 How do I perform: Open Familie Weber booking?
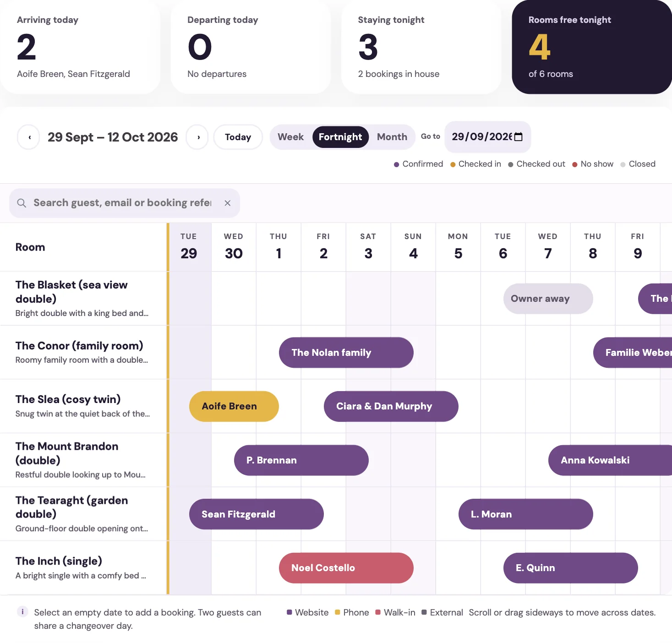633,353
